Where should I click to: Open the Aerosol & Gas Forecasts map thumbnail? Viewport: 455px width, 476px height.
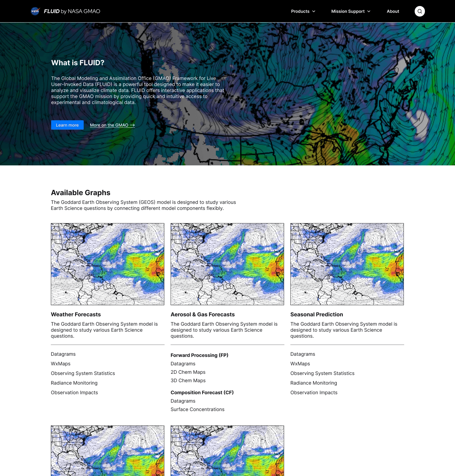[227, 264]
